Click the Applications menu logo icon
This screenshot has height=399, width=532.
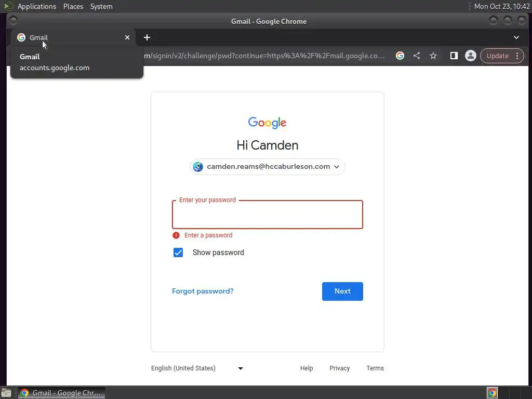[x=8, y=6]
